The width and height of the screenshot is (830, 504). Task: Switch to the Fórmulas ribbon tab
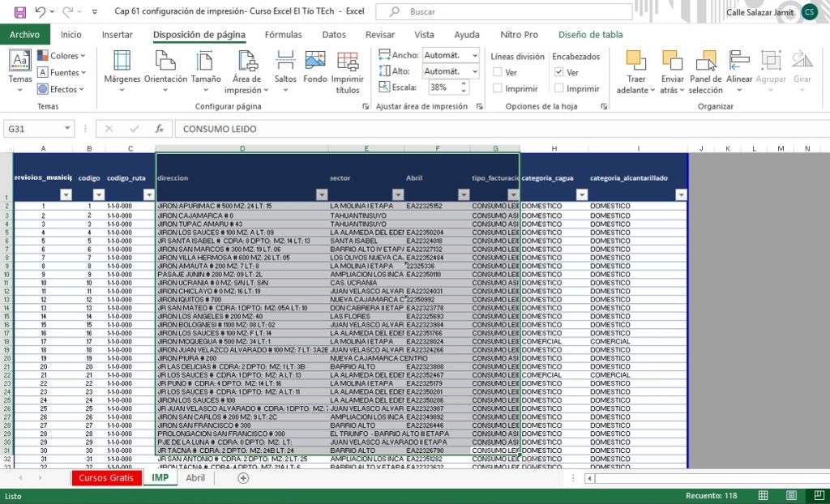click(x=283, y=35)
